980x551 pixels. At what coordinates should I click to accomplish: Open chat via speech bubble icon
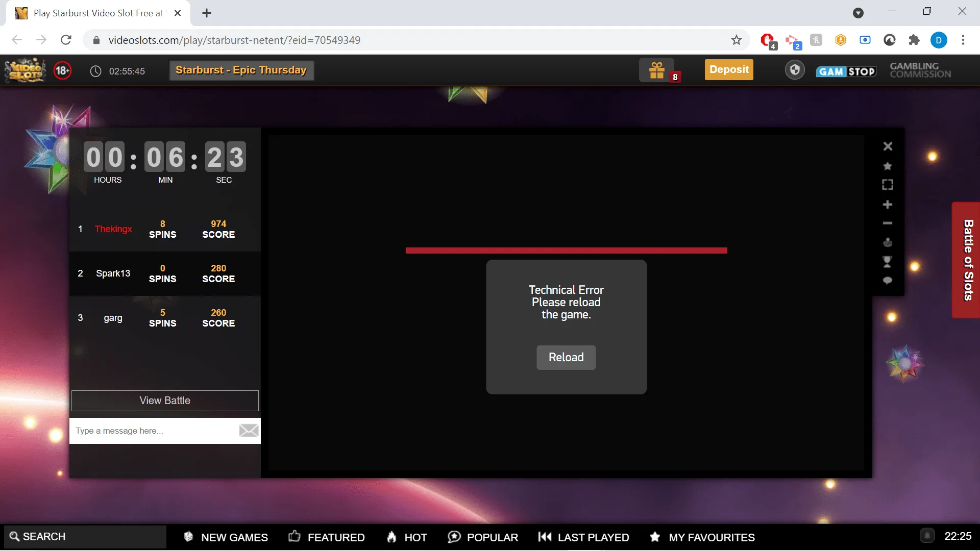[888, 281]
